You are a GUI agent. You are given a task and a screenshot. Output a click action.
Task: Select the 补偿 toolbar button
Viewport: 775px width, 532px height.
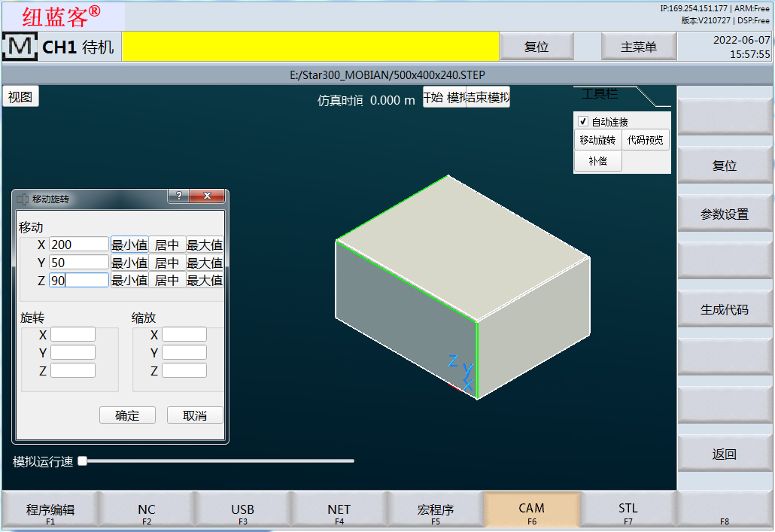pyautogui.click(x=598, y=161)
